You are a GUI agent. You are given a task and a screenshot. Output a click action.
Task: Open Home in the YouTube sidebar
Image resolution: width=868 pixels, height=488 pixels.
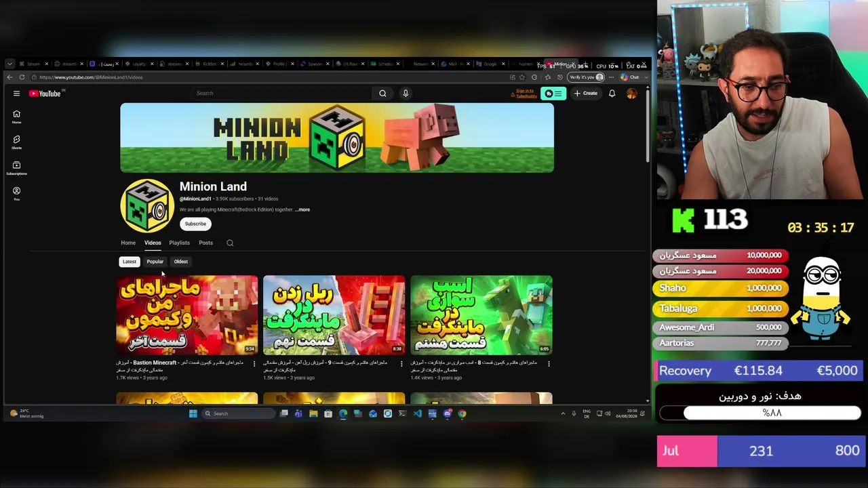pyautogui.click(x=16, y=117)
